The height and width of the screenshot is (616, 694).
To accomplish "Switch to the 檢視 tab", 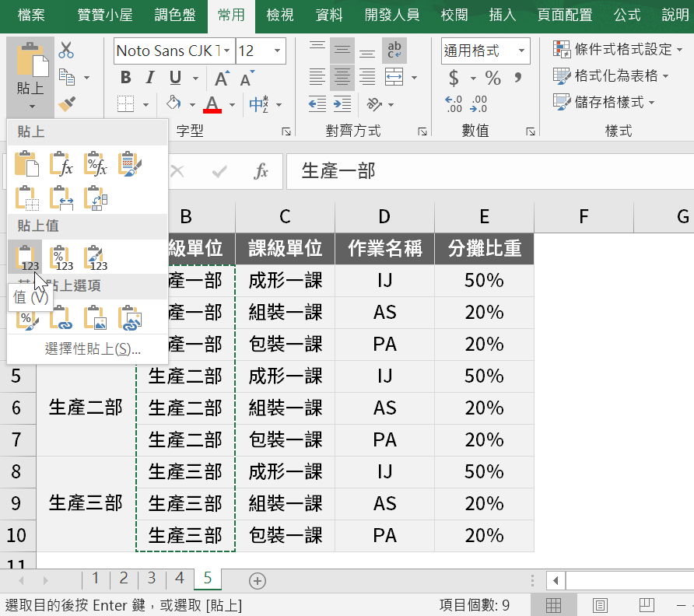I will [280, 15].
